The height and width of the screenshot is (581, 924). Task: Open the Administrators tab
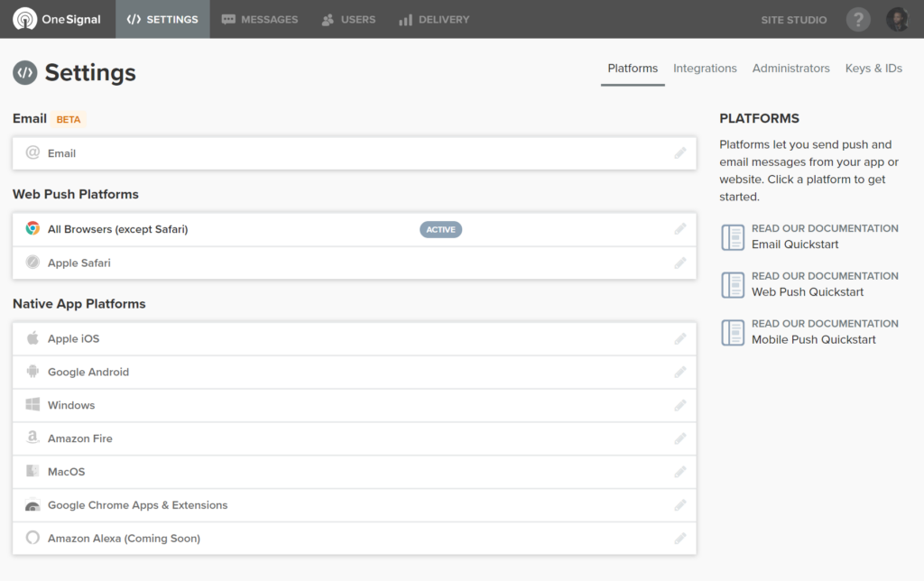[x=790, y=68]
